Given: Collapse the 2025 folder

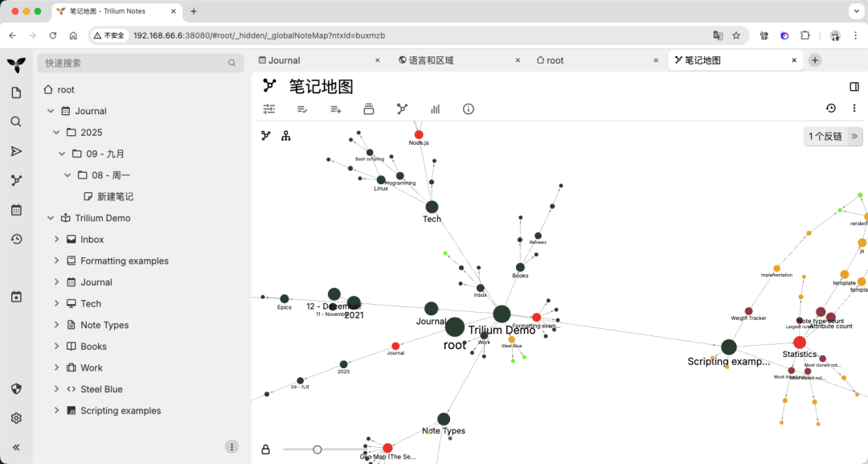Looking at the screenshot, I should (56, 133).
